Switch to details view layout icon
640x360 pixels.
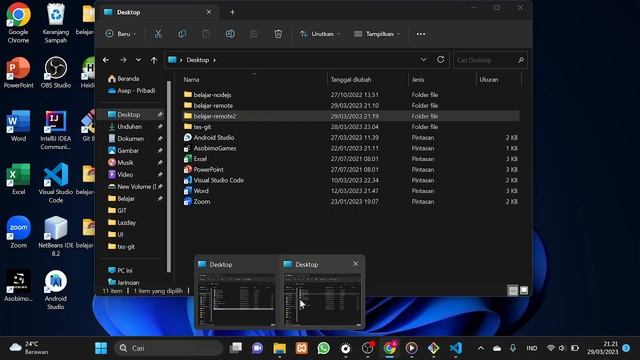point(513,290)
